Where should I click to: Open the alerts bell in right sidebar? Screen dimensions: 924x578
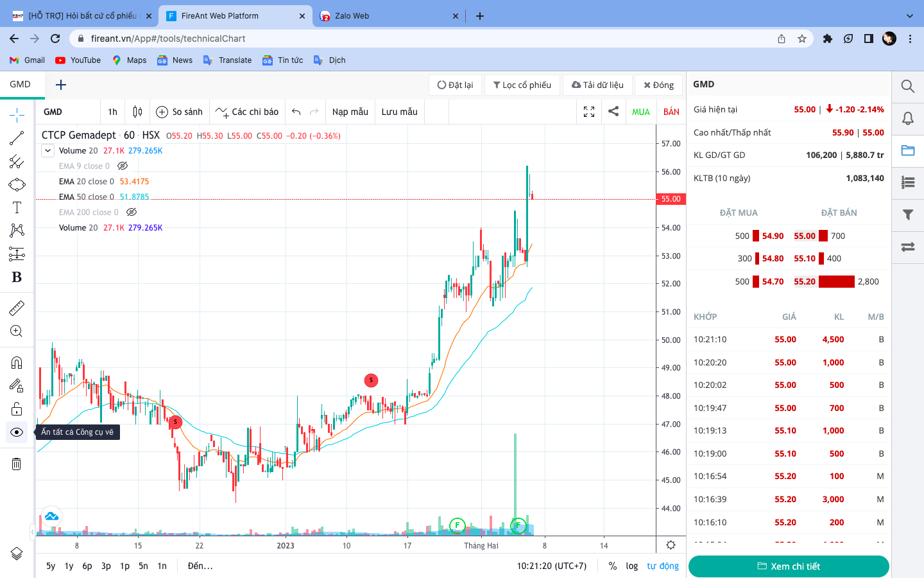(908, 118)
